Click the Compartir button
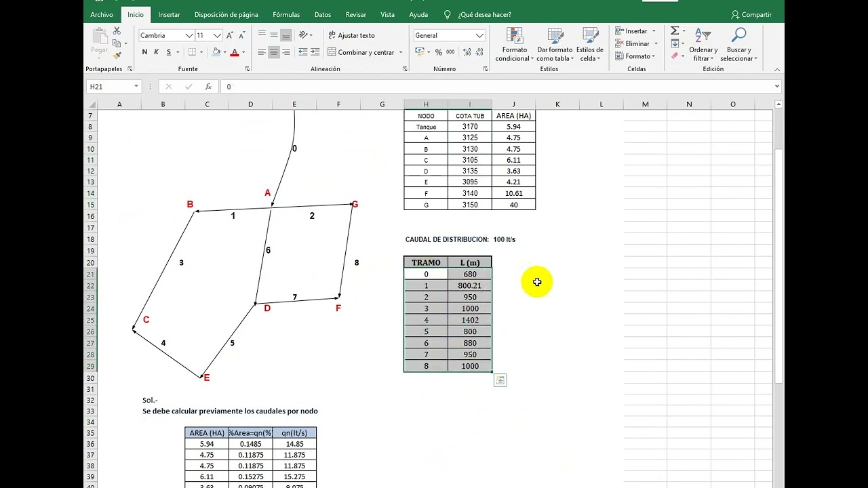Screen dimensions: 868x488 [x=751, y=14]
